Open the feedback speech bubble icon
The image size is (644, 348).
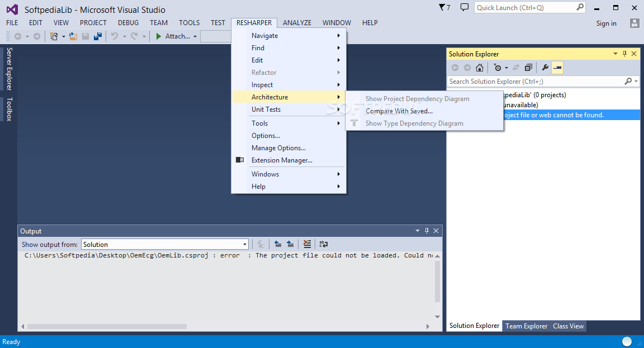coord(464,7)
